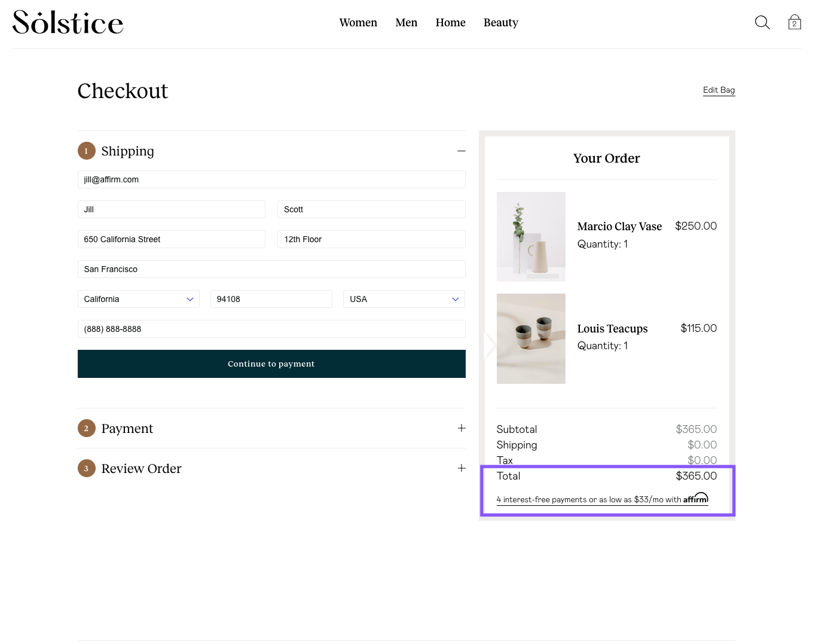
Task: Click the Edit Bag link
Action: coord(719,90)
